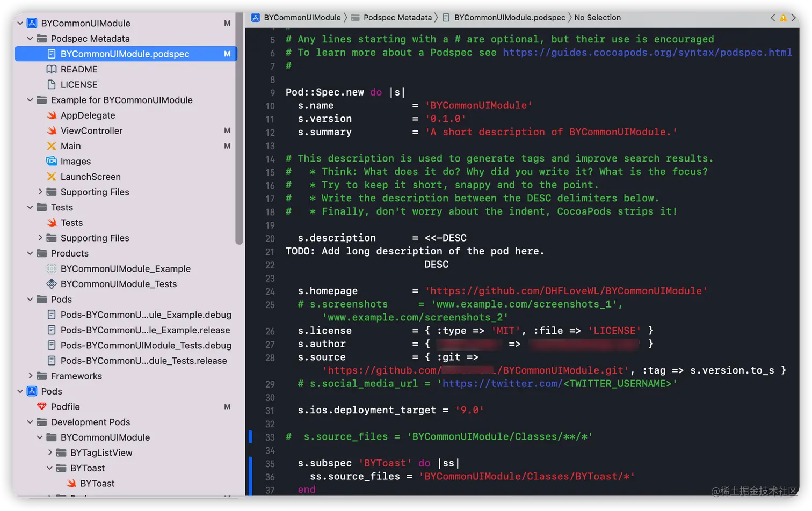Click the blue change bar beside line 33

pyautogui.click(x=250, y=436)
